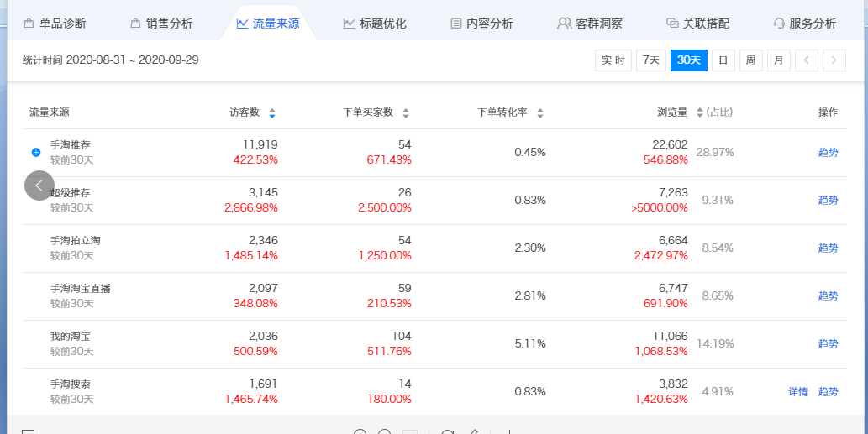Viewport: 868px width, 434px height.
Task: Select the 30天 time range
Action: click(x=688, y=60)
